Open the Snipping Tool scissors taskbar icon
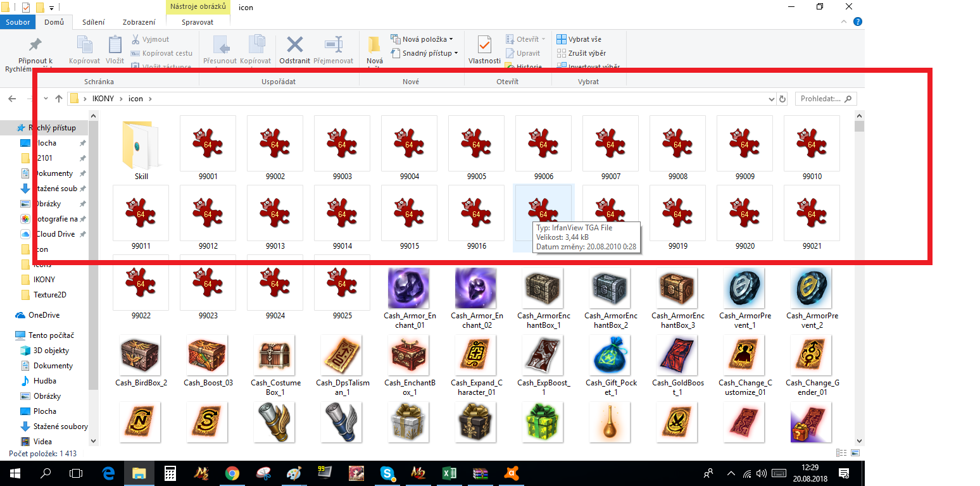This screenshot has width=980, height=486. [263, 473]
